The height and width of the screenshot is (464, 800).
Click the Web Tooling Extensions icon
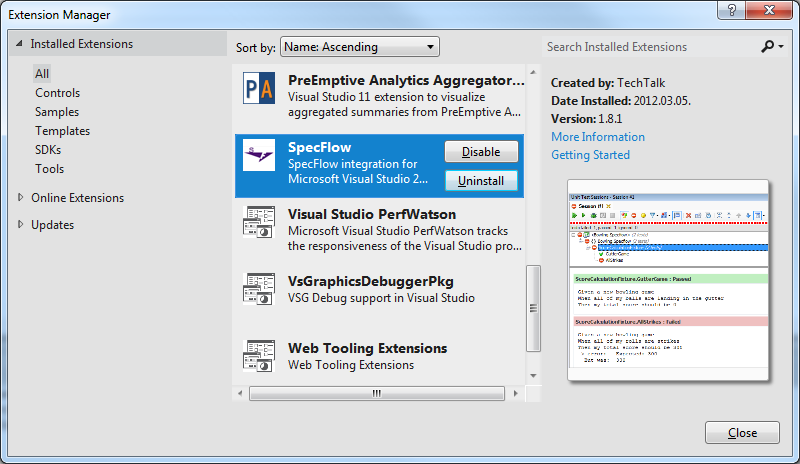(x=259, y=356)
